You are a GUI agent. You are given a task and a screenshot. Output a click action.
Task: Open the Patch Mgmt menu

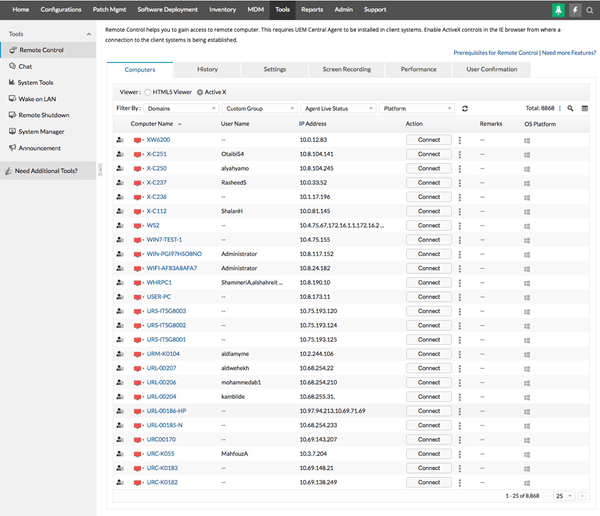point(109,9)
